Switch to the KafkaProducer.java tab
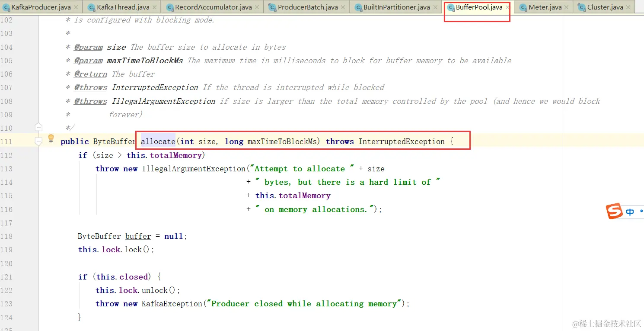The height and width of the screenshot is (331, 644). (x=41, y=7)
